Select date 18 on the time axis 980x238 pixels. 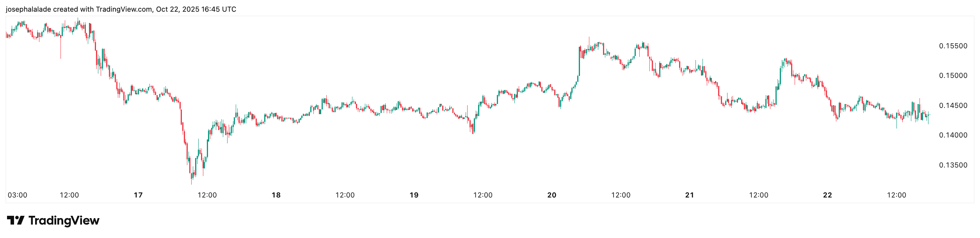click(276, 195)
